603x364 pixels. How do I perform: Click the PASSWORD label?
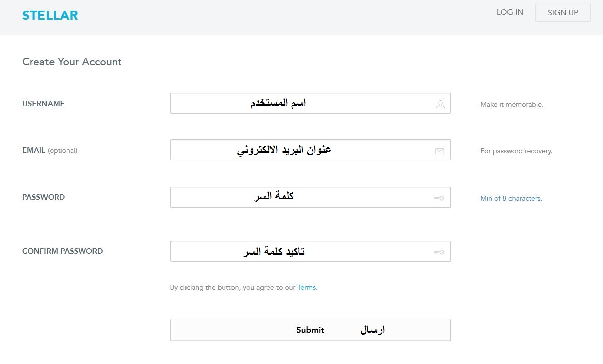[43, 197]
